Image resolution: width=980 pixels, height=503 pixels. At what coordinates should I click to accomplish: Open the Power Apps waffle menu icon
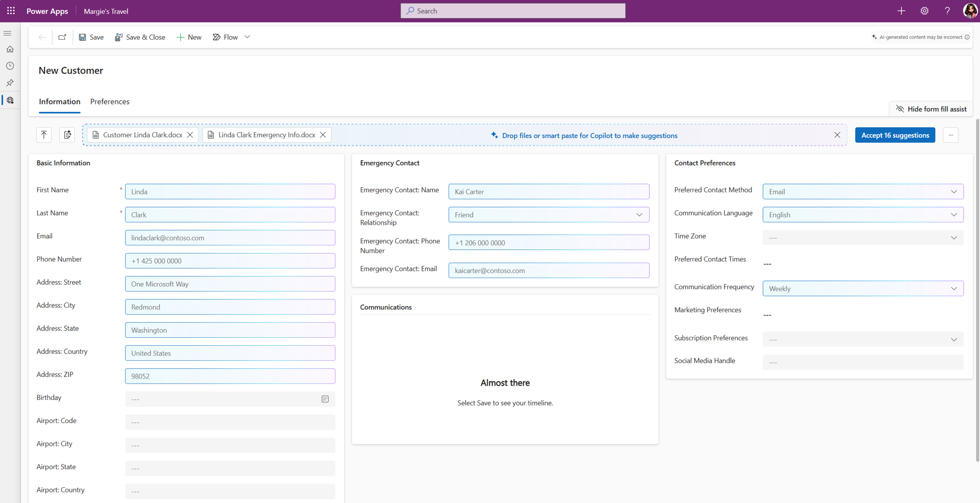(x=11, y=11)
